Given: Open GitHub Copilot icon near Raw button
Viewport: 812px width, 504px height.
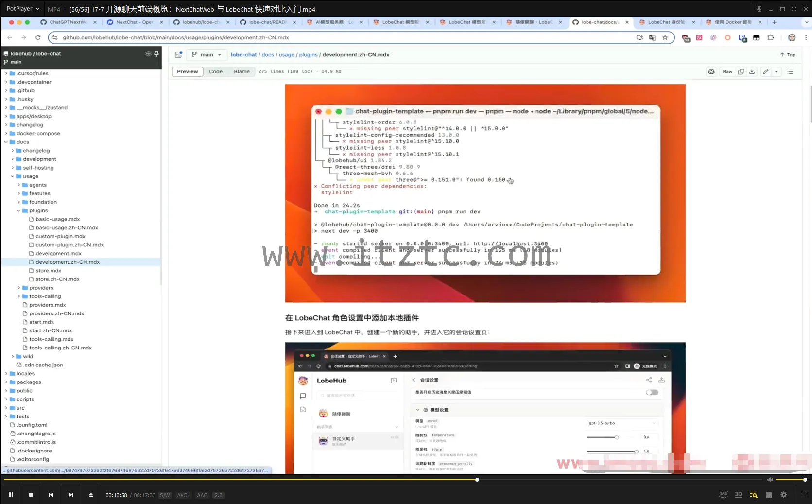Looking at the screenshot, I should [x=711, y=71].
